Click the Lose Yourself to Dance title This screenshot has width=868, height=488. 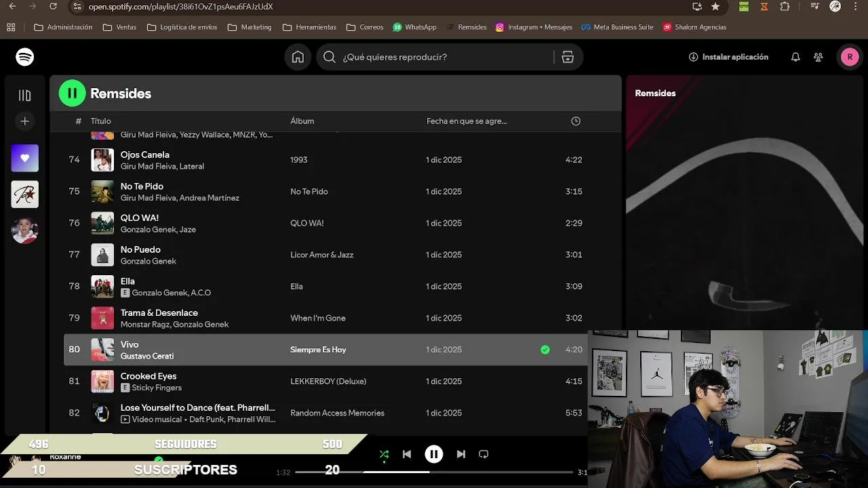(198, 407)
